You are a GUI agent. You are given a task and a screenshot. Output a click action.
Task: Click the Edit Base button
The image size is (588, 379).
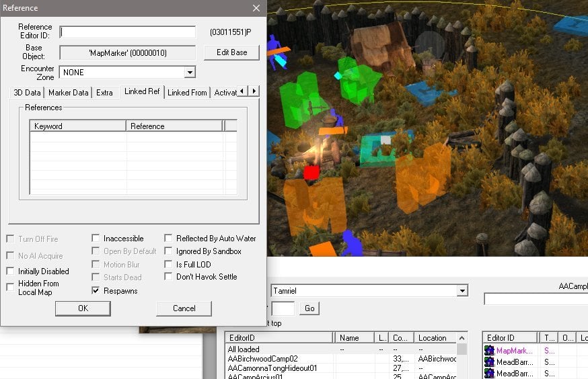231,52
